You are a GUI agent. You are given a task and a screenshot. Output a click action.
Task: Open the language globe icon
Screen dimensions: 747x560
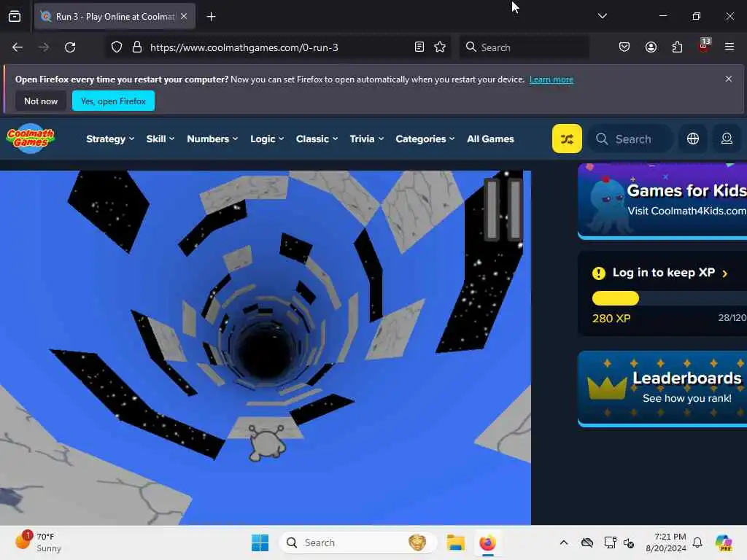pos(693,139)
